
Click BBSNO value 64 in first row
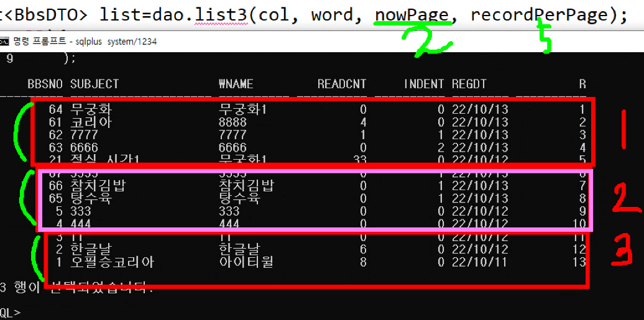55,109
